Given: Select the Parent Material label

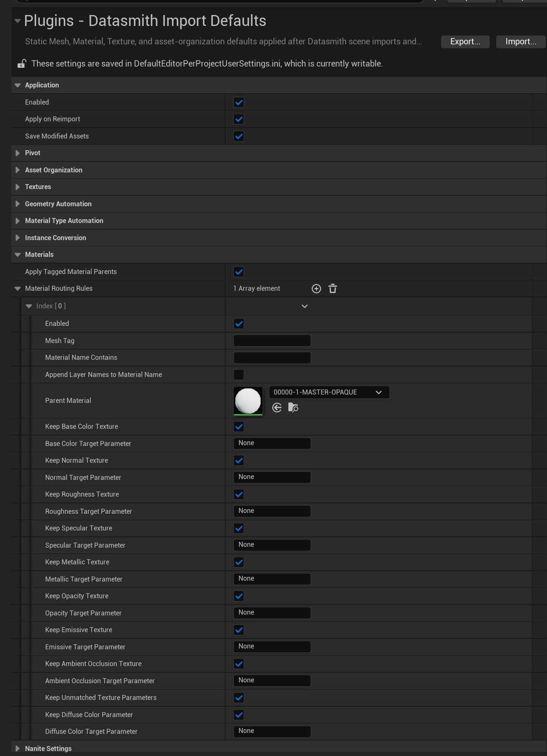Looking at the screenshot, I should pos(68,401).
